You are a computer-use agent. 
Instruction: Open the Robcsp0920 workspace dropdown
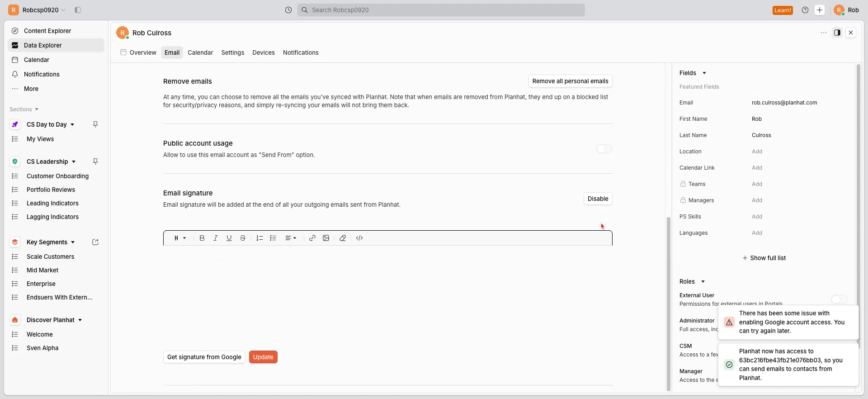37,10
